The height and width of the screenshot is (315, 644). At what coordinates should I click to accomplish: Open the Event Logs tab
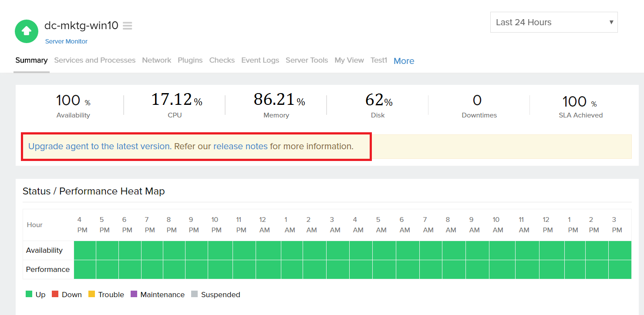point(260,60)
